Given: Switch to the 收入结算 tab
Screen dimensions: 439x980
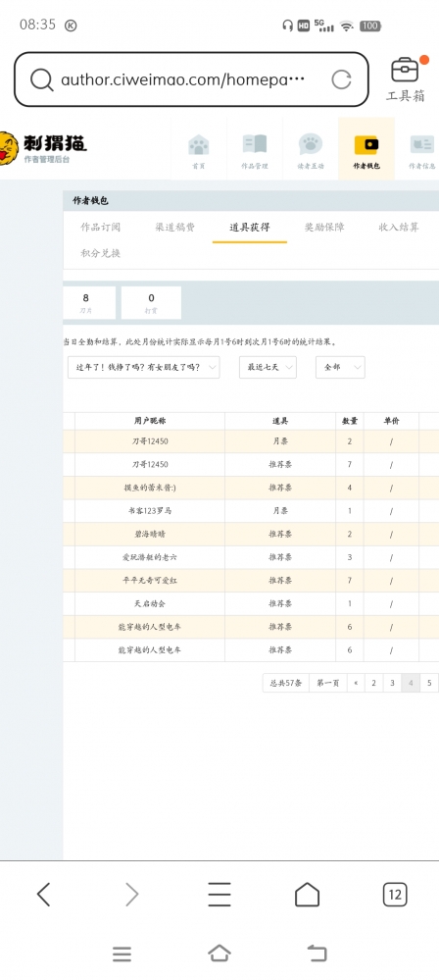Looking at the screenshot, I should (x=399, y=227).
